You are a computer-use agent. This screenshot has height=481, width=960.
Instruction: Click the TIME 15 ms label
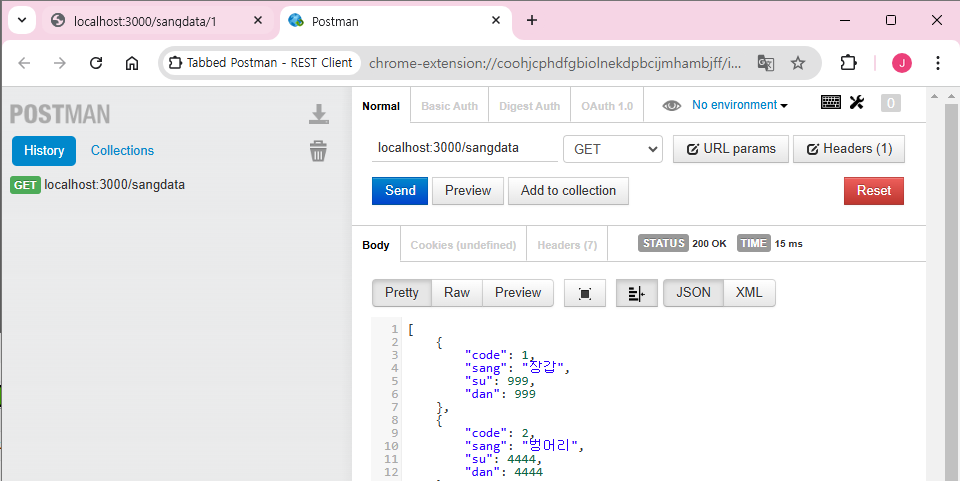pyautogui.click(x=770, y=244)
